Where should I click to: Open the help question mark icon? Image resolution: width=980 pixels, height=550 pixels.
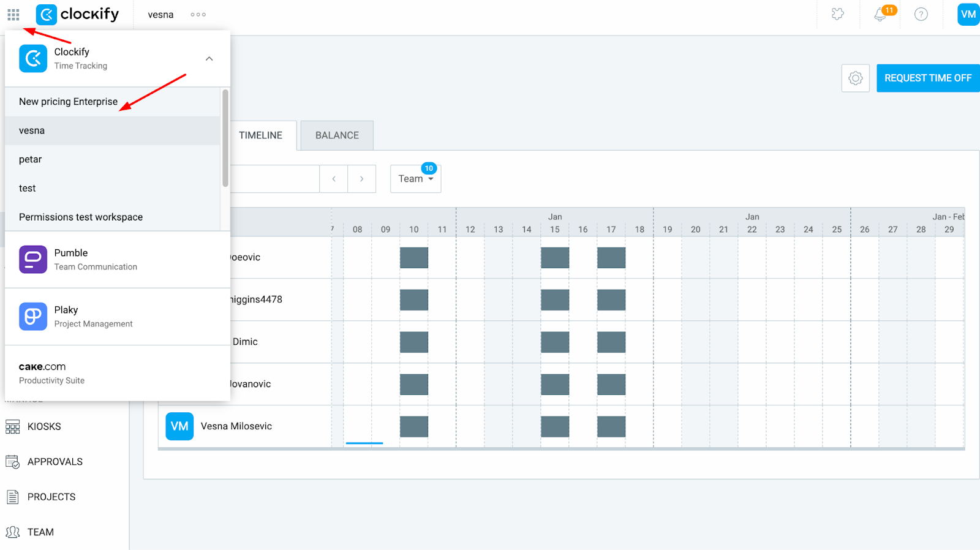pos(921,14)
